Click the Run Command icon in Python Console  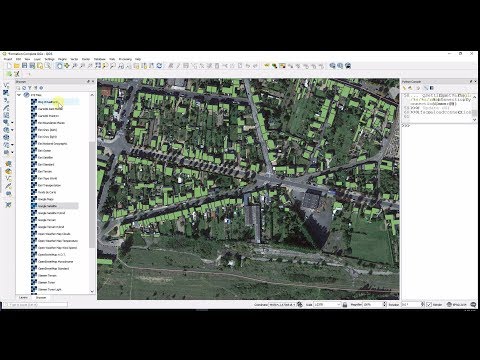(411, 88)
